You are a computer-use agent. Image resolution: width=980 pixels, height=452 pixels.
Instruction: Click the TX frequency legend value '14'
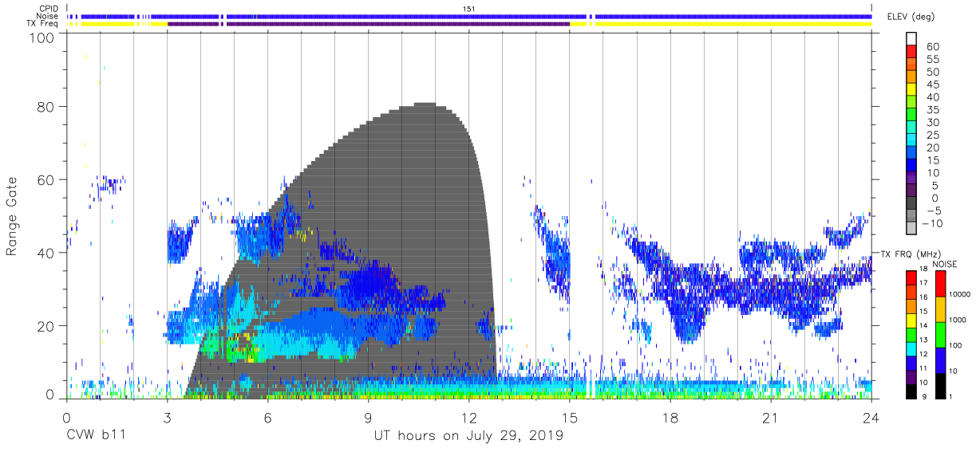[924, 325]
